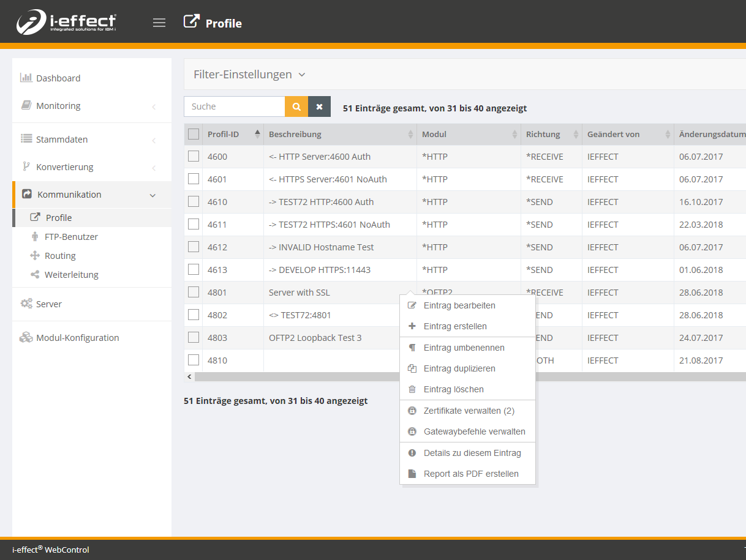Check the box for profile 4613
This screenshot has width=746, height=560.
[194, 270]
